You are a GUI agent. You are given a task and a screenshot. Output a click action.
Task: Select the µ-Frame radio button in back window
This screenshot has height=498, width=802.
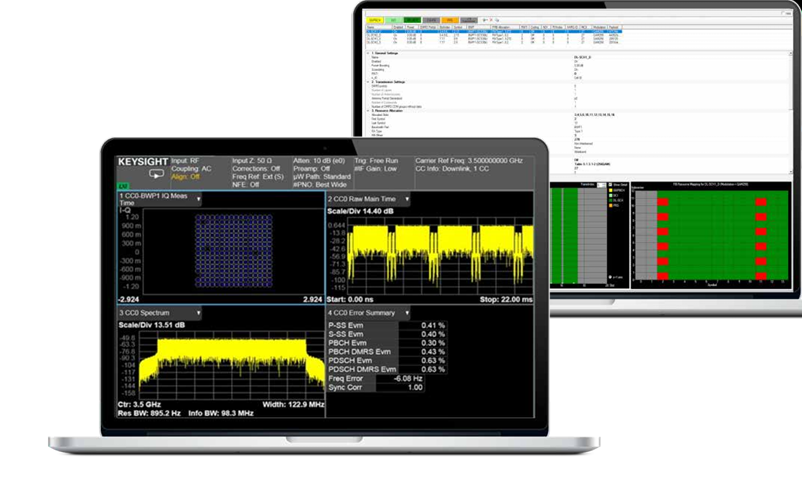coord(611,277)
